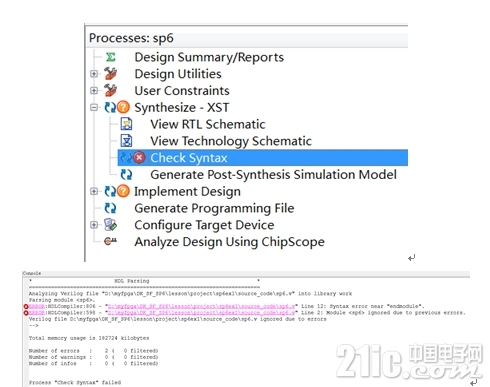This screenshot has height=387, width=490.
Task: Click the Design Utilities toolbox icon
Action: point(110,74)
